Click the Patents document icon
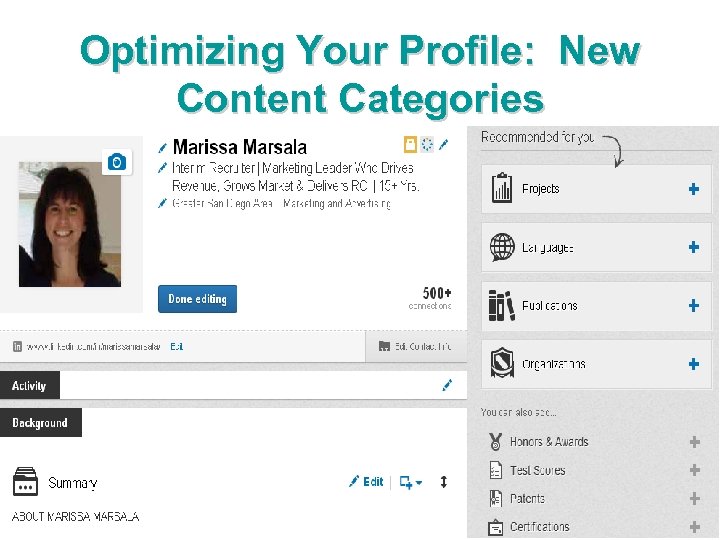The image size is (720, 540). [x=495, y=498]
